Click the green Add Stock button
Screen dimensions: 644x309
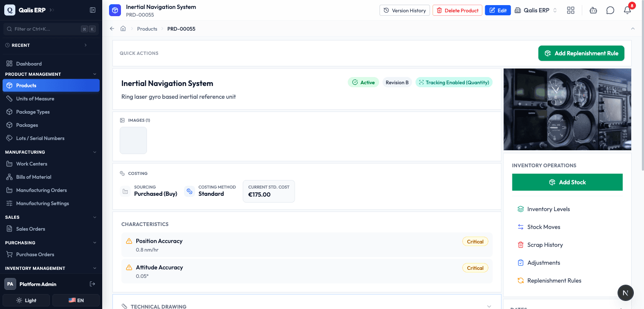567,182
